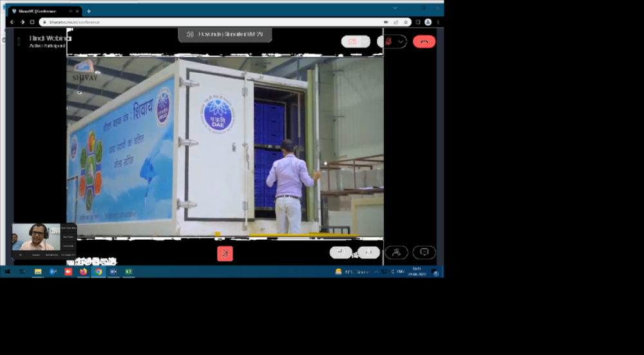
Task: Open the three-dot menu beside Hindi Webinar
Action: pos(19,41)
